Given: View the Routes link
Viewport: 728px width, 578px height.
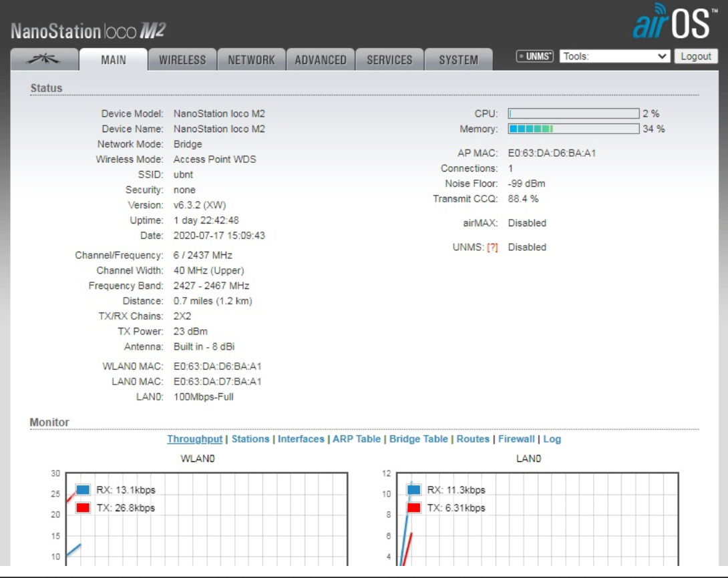Looking at the screenshot, I should point(473,439).
